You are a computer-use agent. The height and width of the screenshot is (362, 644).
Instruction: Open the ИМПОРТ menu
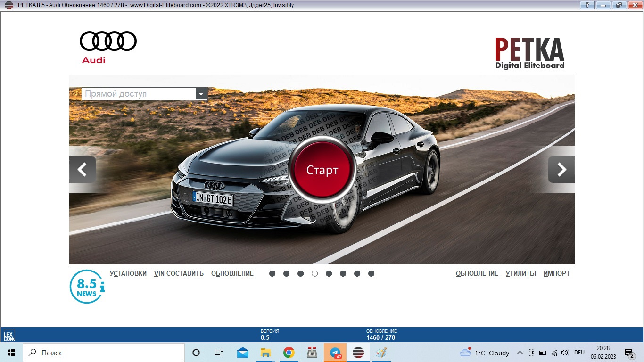point(557,273)
